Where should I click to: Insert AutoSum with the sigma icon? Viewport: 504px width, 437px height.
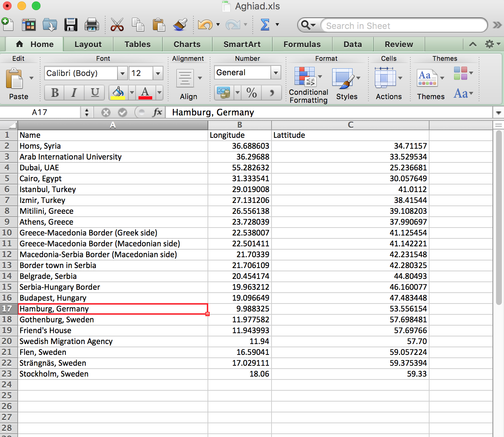click(265, 25)
